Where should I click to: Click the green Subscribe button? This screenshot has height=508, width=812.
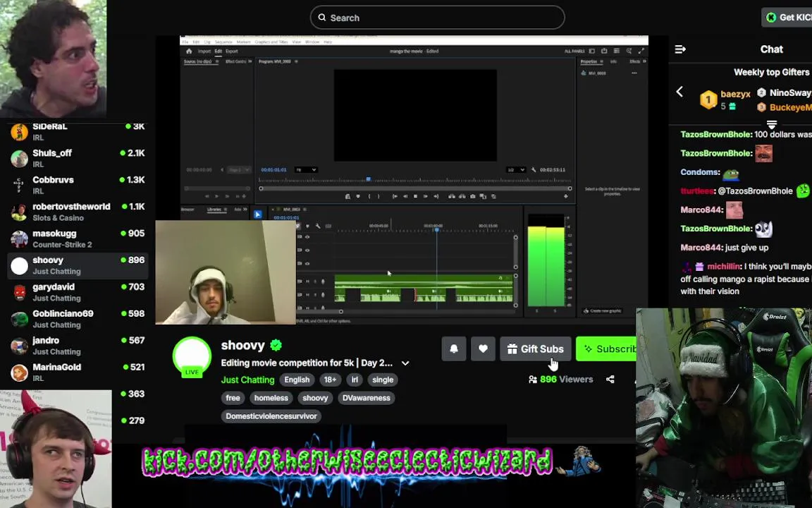606,349
